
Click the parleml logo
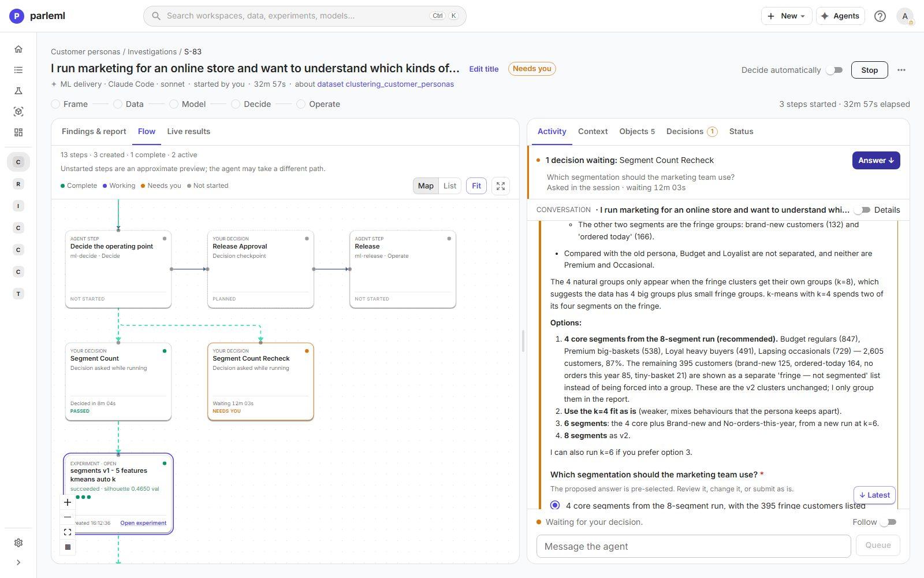(37, 16)
